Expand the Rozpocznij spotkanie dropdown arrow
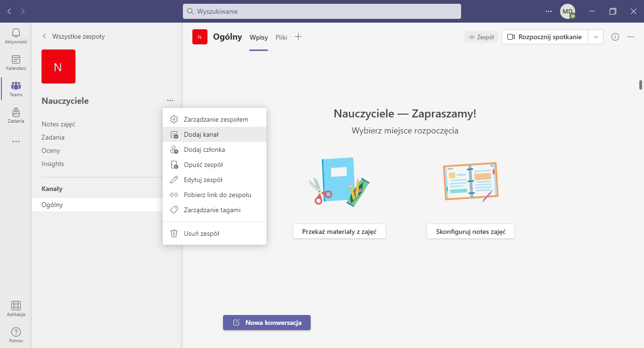Viewport: 644px width, 348px height. point(595,37)
